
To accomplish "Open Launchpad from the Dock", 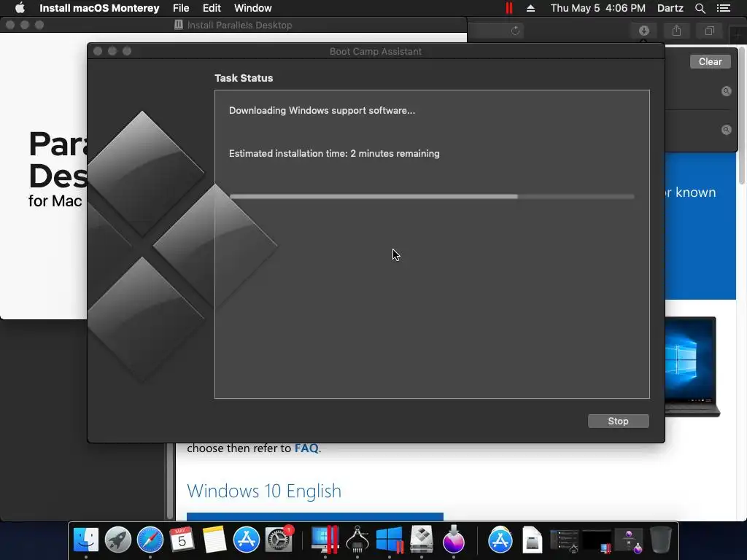I will [x=117, y=540].
